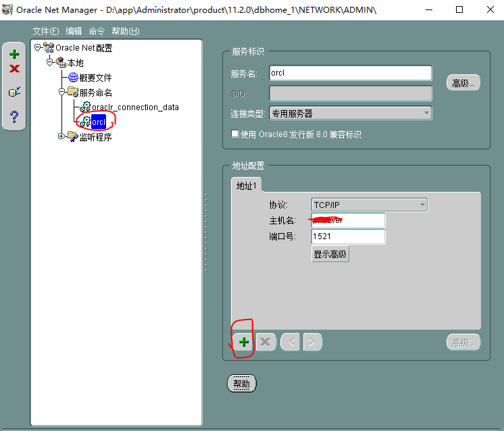The width and height of the screenshot is (504, 431).
Task: Enable the Oracle8 发行版 8.0 兼容标识 checkbox
Action: pos(235,134)
